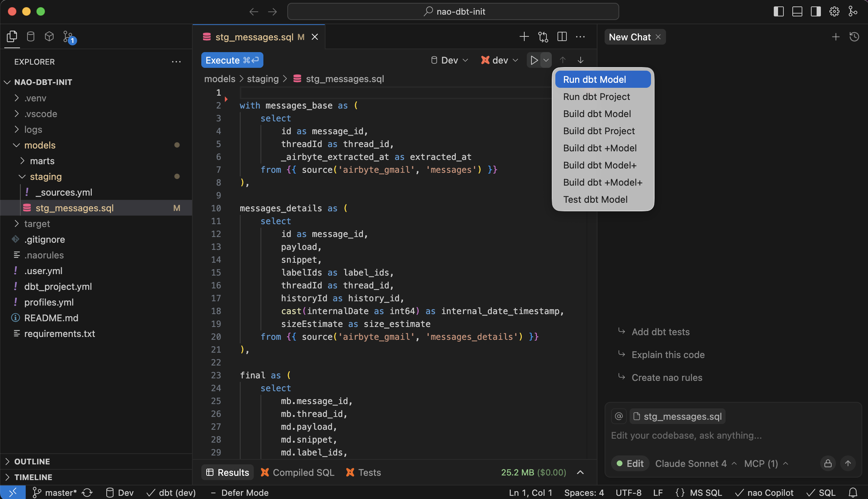Image resolution: width=868 pixels, height=499 pixels.
Task: Open the dbt cube icon in sidebar
Action: 49,36
